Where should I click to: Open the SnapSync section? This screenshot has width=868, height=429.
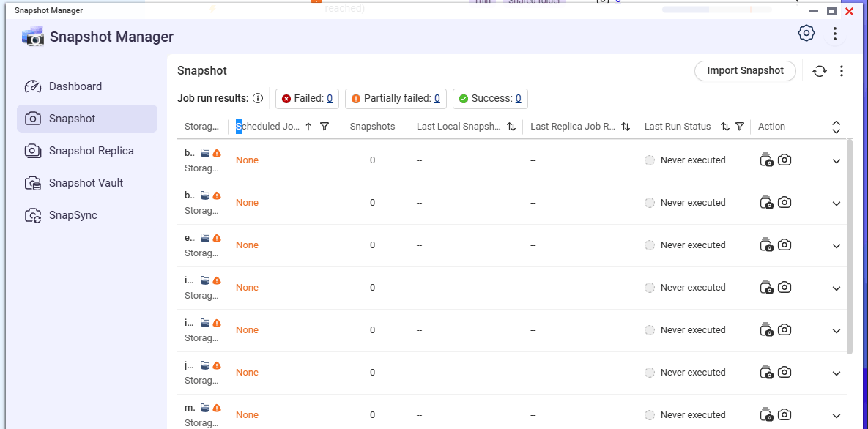tap(87, 214)
